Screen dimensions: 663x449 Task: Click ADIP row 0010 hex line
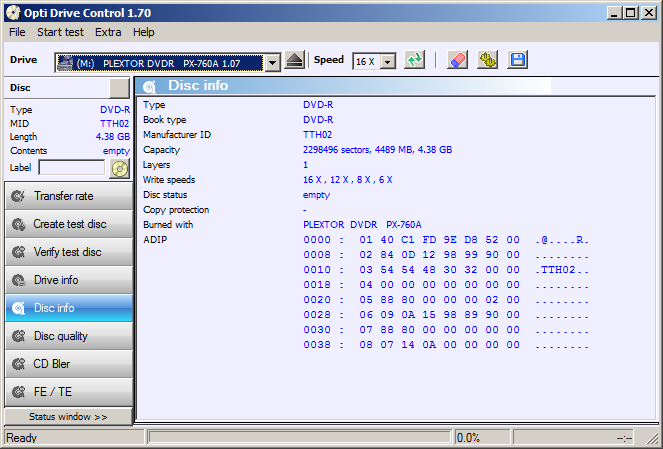[x=446, y=270]
